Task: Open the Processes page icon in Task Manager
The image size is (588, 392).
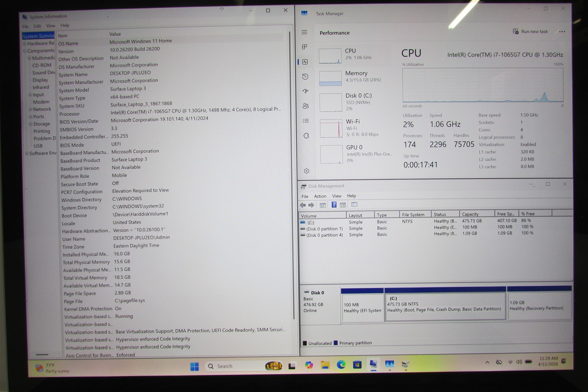Action: [305, 47]
